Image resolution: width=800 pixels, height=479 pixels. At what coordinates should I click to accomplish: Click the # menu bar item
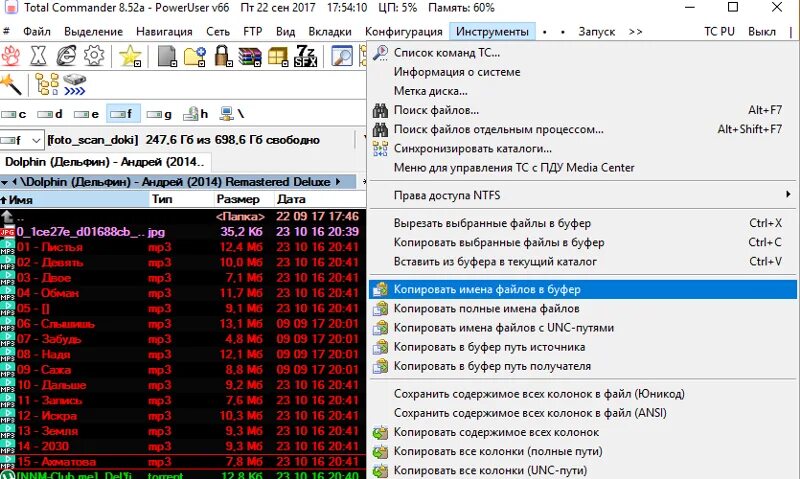[6, 31]
